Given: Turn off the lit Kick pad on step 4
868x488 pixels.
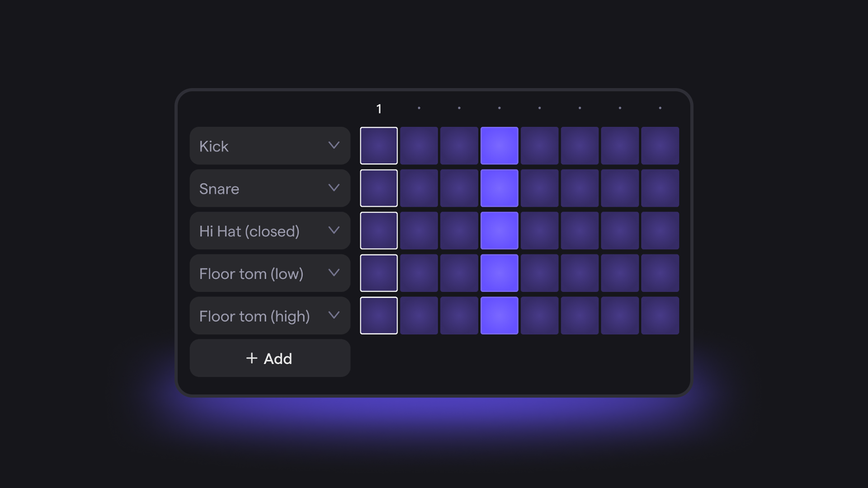Looking at the screenshot, I should tap(499, 146).
